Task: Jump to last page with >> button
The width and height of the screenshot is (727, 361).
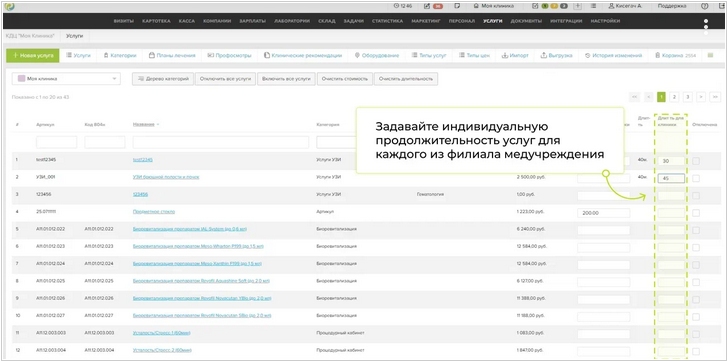Action: [715, 97]
